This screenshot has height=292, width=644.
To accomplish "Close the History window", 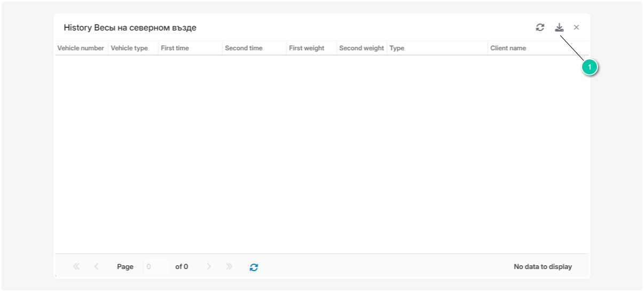I will pos(576,27).
